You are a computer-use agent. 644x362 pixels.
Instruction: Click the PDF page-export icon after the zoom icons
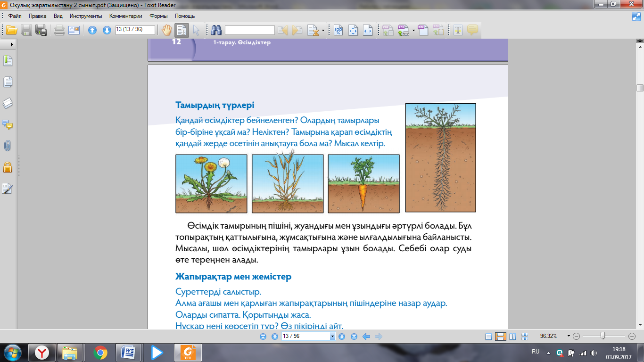tap(388, 30)
